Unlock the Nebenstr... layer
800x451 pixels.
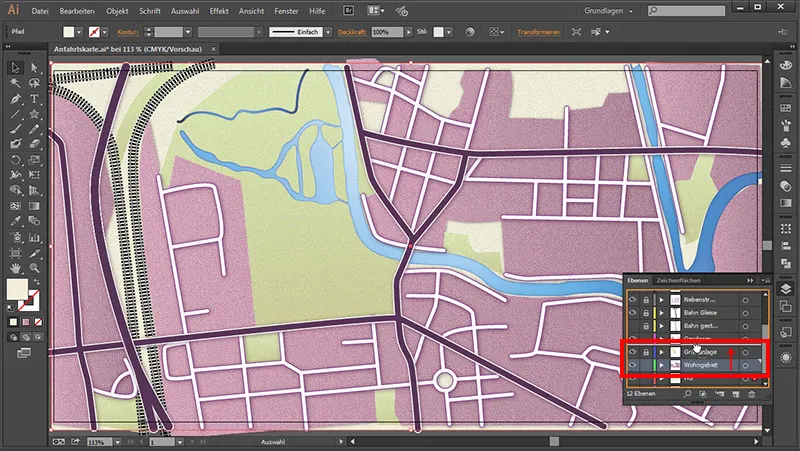pos(646,299)
